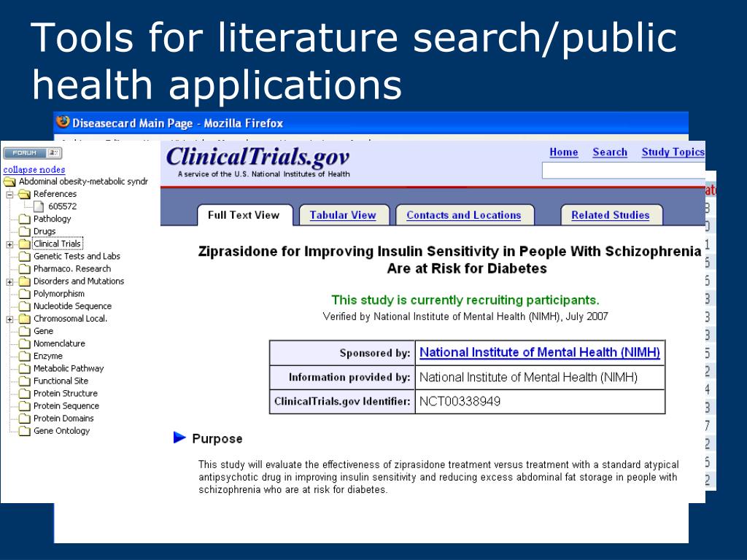Click the Disorders and Mutations folder icon
The height and width of the screenshot is (560, 747).
coord(24,281)
